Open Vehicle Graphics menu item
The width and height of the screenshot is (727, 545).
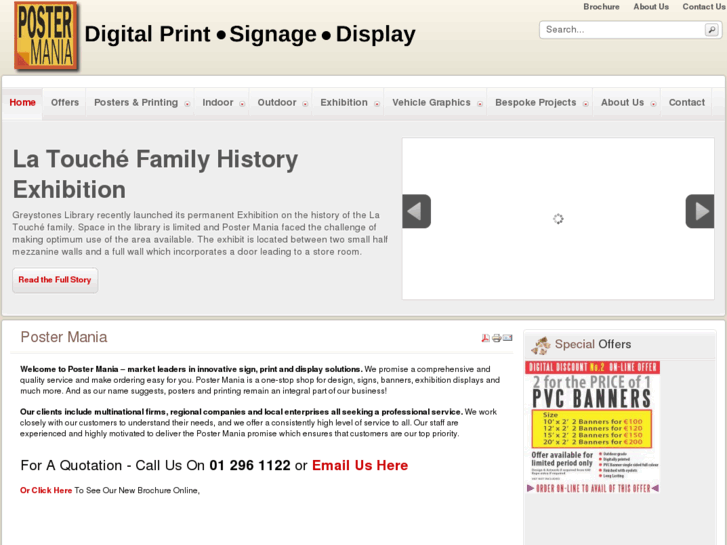pyautogui.click(x=431, y=103)
